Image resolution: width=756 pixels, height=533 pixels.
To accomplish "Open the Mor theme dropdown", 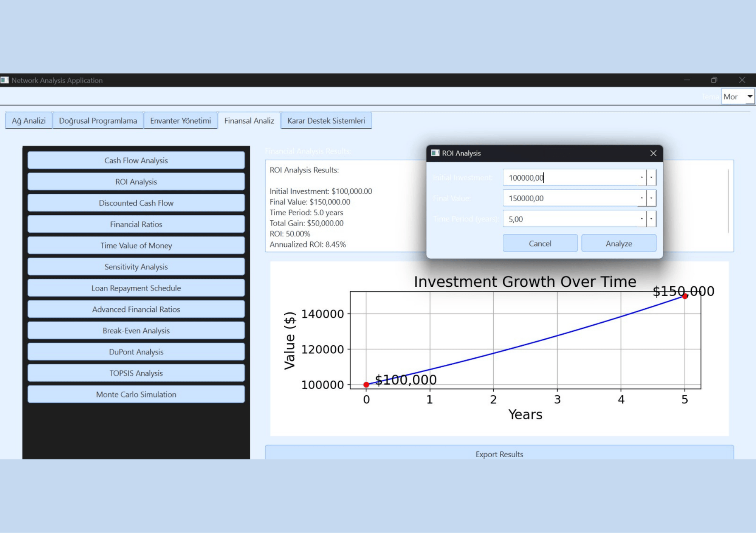I will [738, 96].
